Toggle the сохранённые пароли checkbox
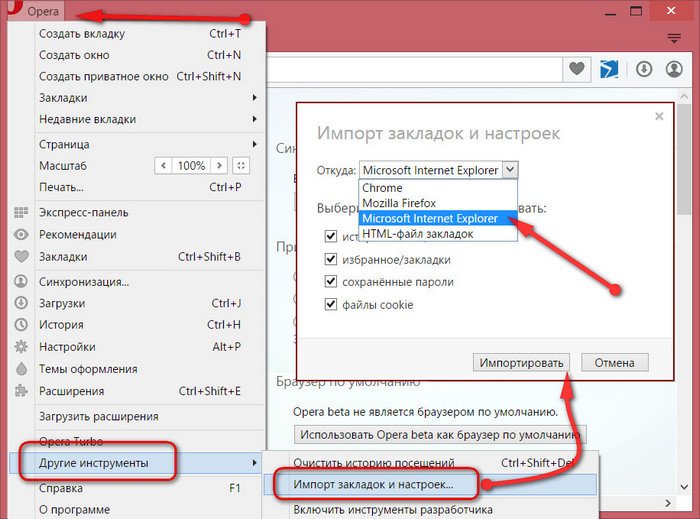The height and width of the screenshot is (519, 700). (331, 282)
